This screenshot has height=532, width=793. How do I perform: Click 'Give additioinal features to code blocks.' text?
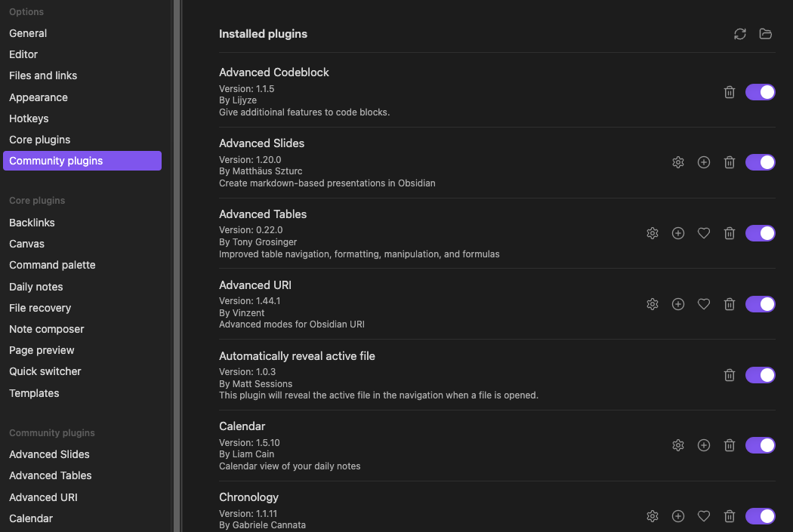coord(304,112)
